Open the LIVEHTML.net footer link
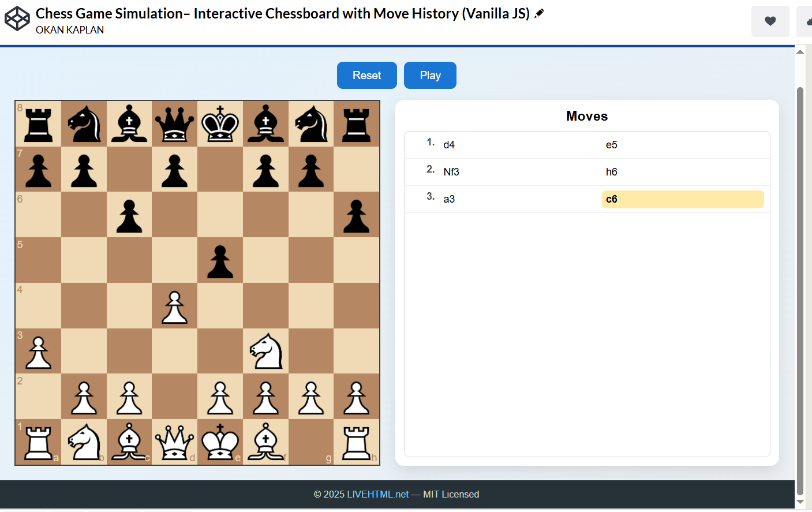This screenshot has height=512, width=812. click(x=377, y=494)
